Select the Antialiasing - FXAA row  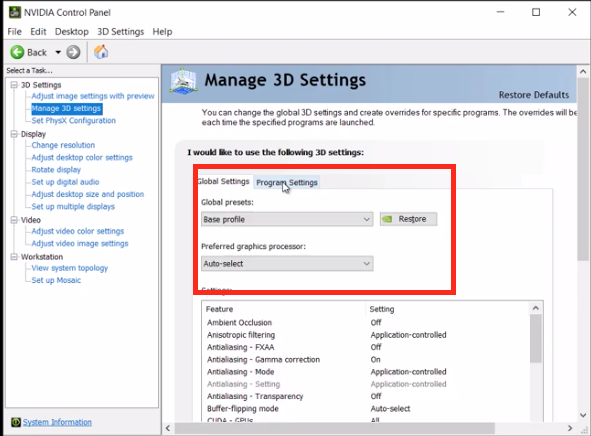point(366,347)
